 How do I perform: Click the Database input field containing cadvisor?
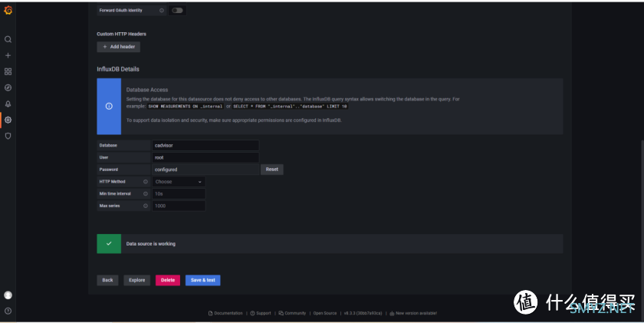coord(205,146)
